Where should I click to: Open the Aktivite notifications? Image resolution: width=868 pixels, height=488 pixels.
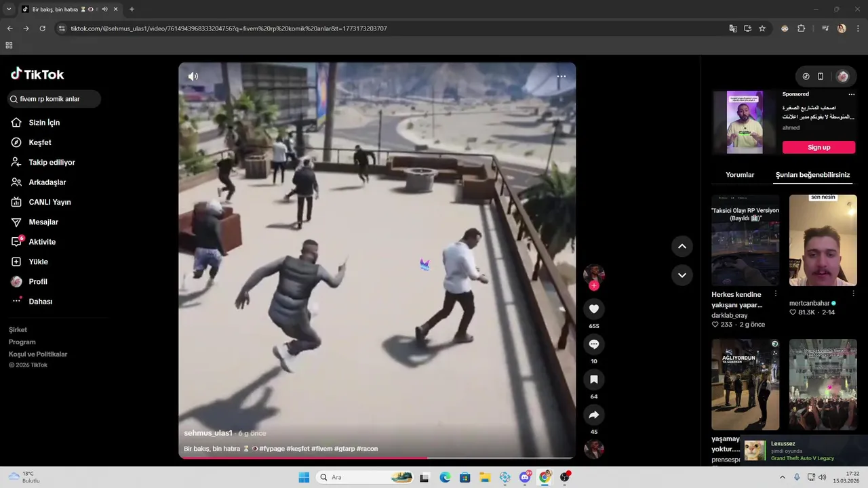(x=42, y=242)
